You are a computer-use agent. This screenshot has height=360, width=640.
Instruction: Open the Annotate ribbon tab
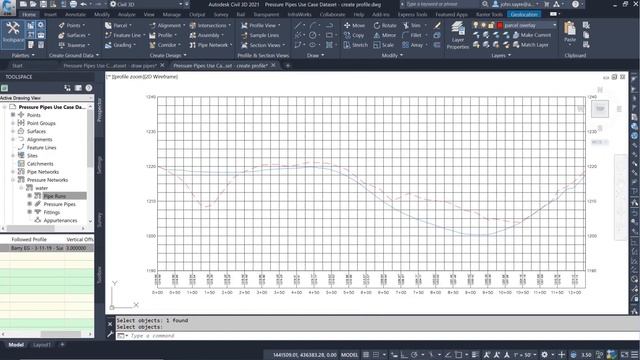pos(76,14)
